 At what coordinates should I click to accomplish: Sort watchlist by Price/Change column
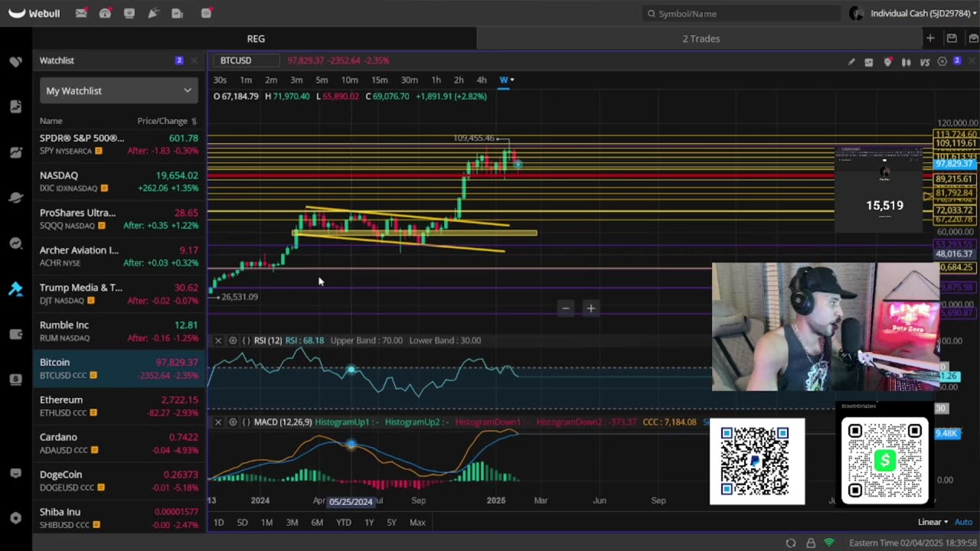pos(166,121)
